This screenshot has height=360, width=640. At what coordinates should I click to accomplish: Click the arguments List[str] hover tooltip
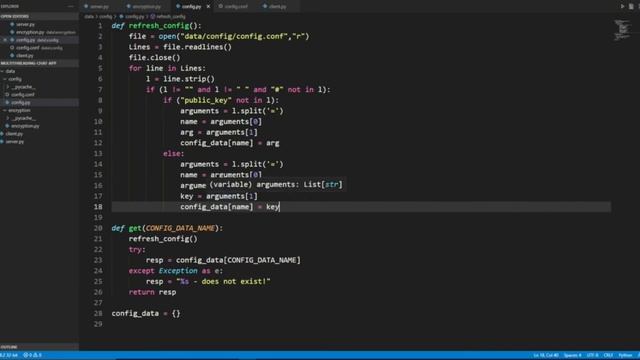pos(276,184)
